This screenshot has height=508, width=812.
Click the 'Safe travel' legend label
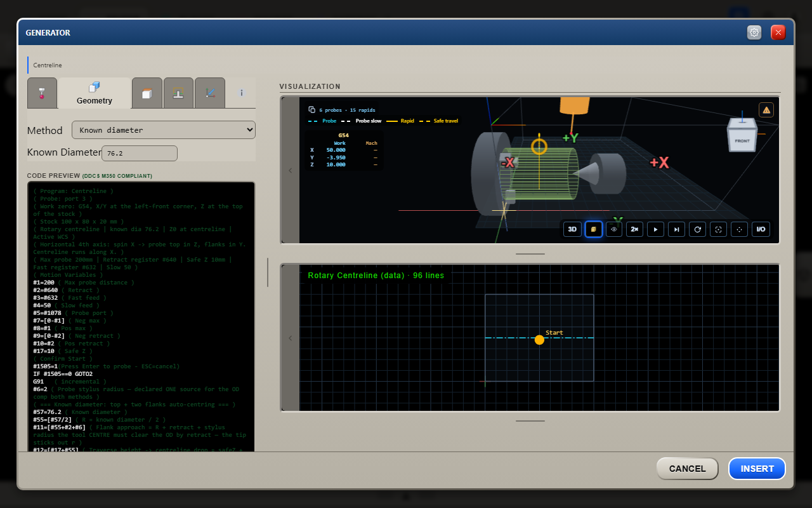[x=446, y=121]
